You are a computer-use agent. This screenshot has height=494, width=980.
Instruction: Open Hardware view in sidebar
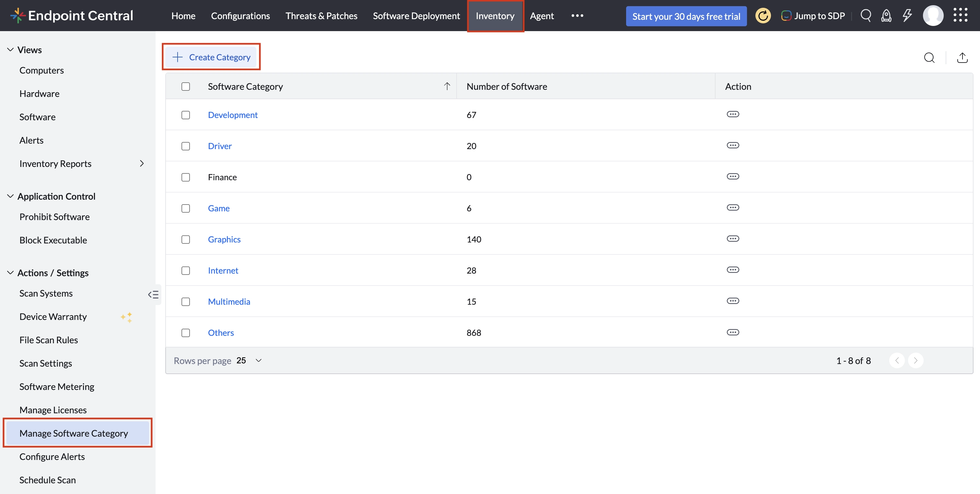pyautogui.click(x=40, y=94)
